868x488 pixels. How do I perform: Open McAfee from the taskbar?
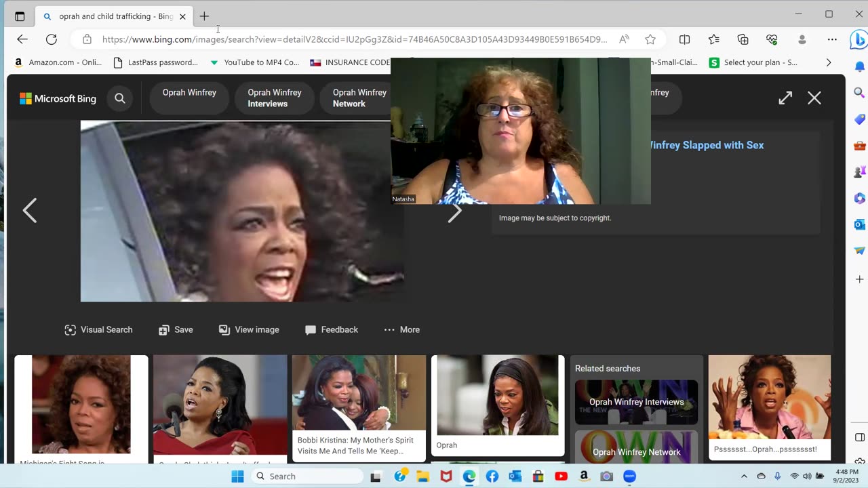point(446,476)
